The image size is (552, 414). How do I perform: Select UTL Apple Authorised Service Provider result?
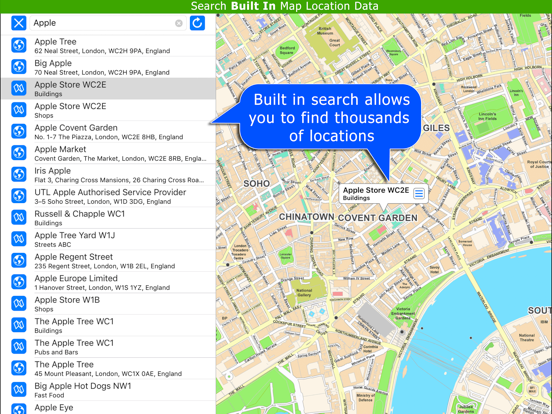pos(108,196)
